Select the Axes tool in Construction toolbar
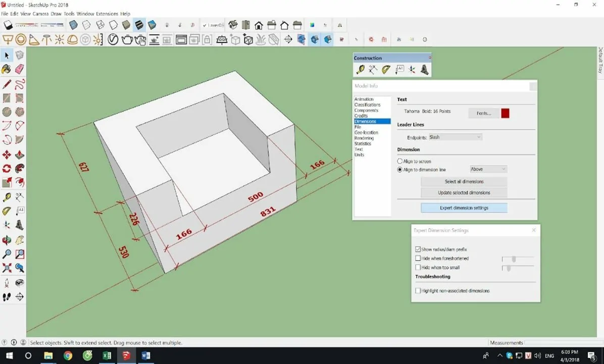Image resolution: width=604 pixels, height=364 pixels. (412, 70)
